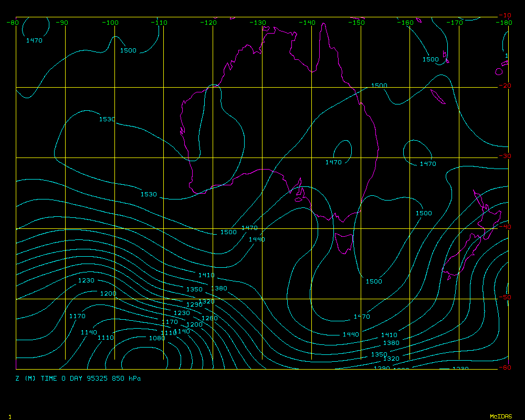Click the 1080 contour label
This screenshot has width=525, height=420.
pyautogui.click(x=156, y=338)
